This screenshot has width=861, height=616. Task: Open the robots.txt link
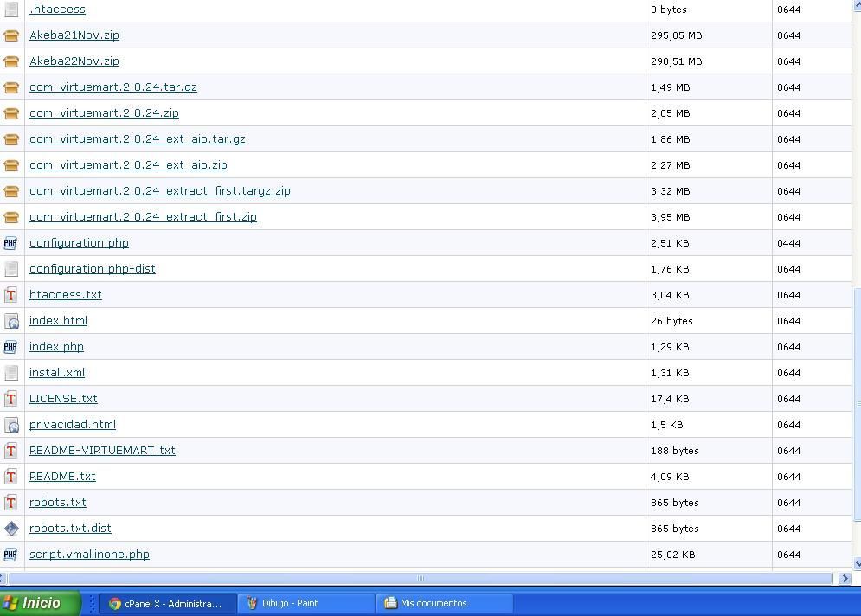(58, 502)
